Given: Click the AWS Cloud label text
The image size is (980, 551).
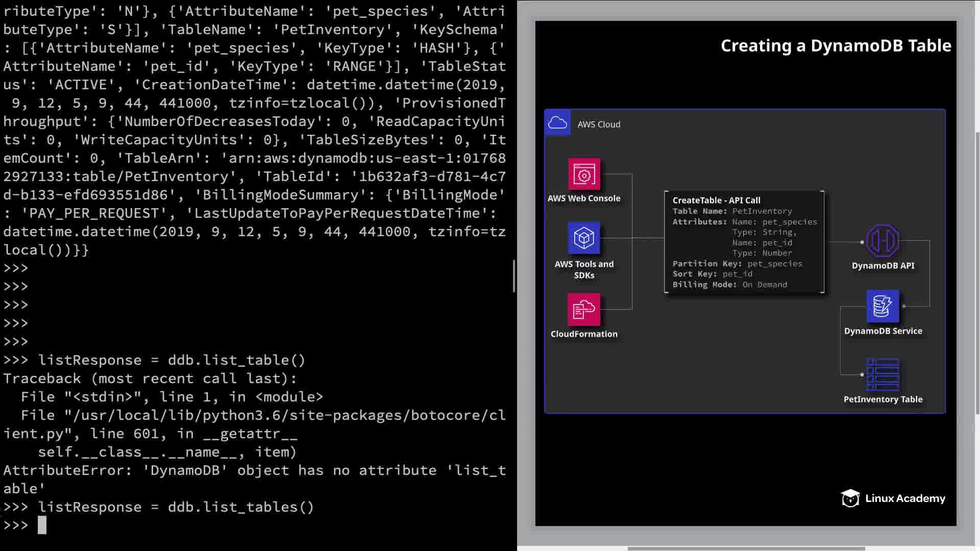Looking at the screenshot, I should click(599, 124).
